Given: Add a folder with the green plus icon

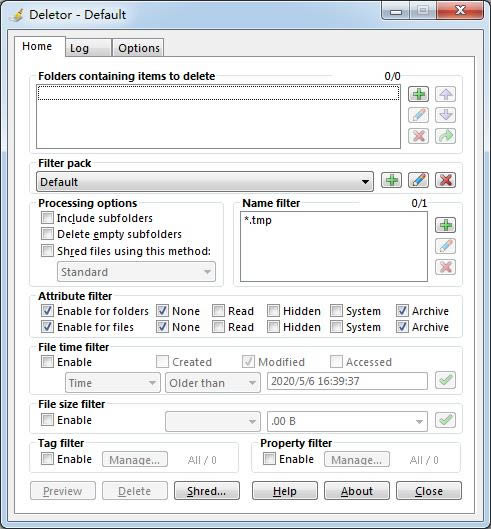Looking at the screenshot, I should pos(418,94).
